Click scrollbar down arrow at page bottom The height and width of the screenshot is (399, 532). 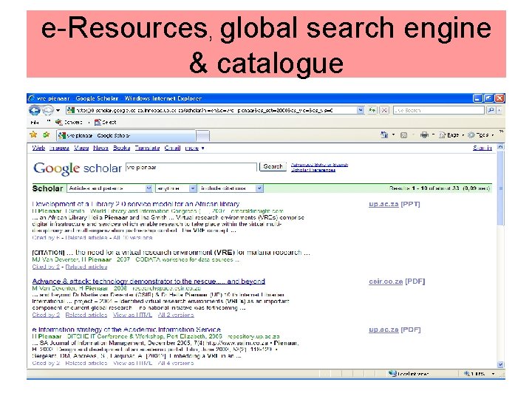500,365
